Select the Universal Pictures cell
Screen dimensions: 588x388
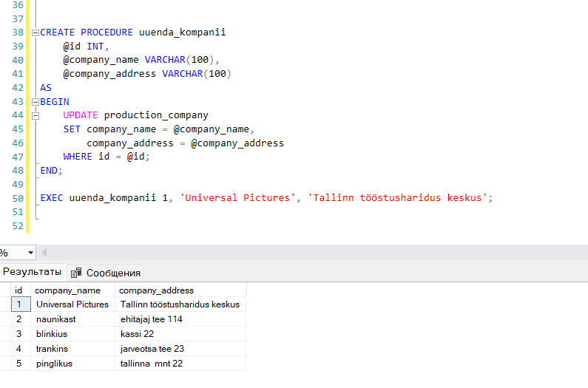(x=72, y=304)
